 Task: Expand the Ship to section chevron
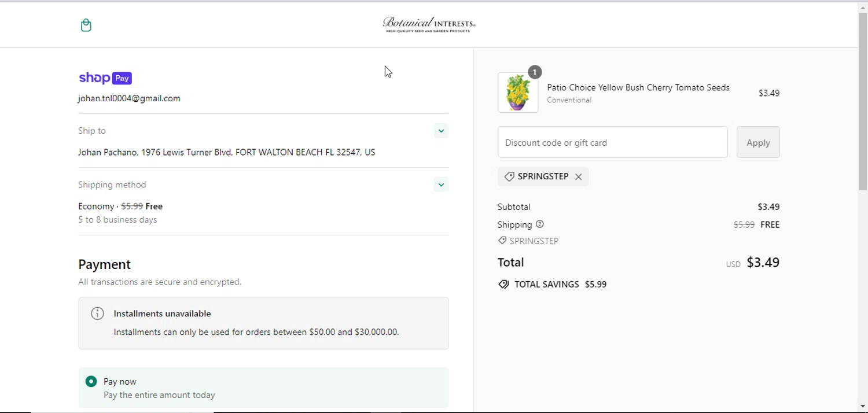tap(441, 131)
